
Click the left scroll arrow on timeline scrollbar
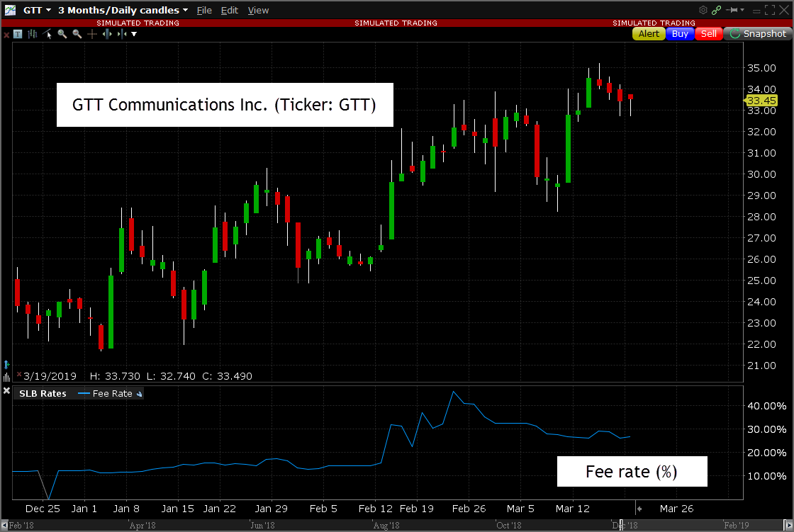click(x=4, y=526)
